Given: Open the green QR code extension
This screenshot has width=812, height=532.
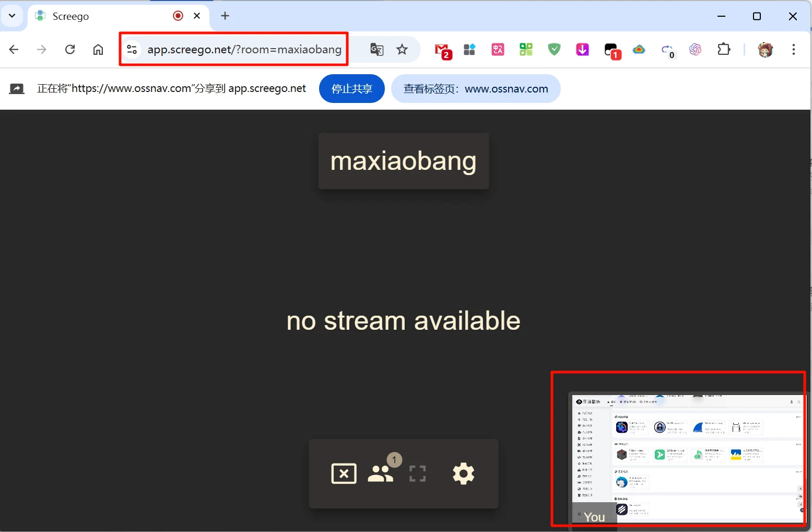Looking at the screenshot, I should pyautogui.click(x=526, y=50).
